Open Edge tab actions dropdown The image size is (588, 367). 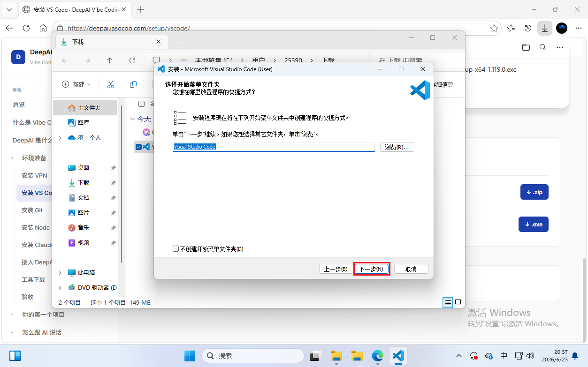point(9,9)
